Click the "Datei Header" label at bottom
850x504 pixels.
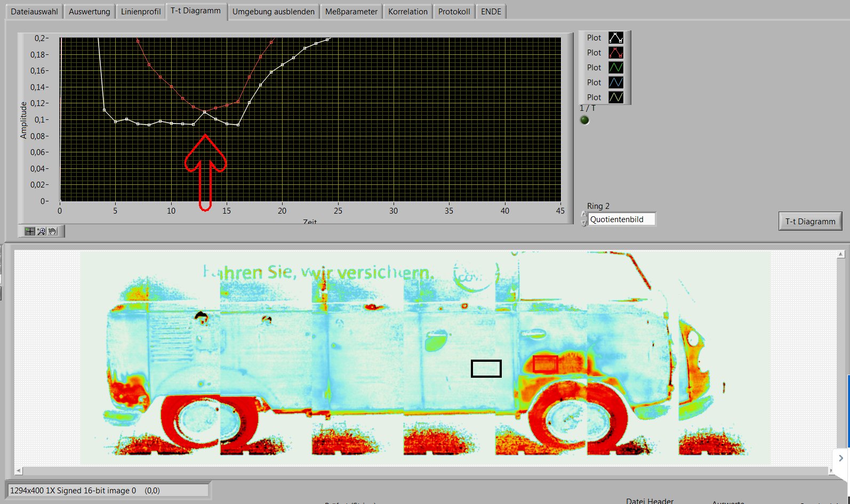coord(650,501)
